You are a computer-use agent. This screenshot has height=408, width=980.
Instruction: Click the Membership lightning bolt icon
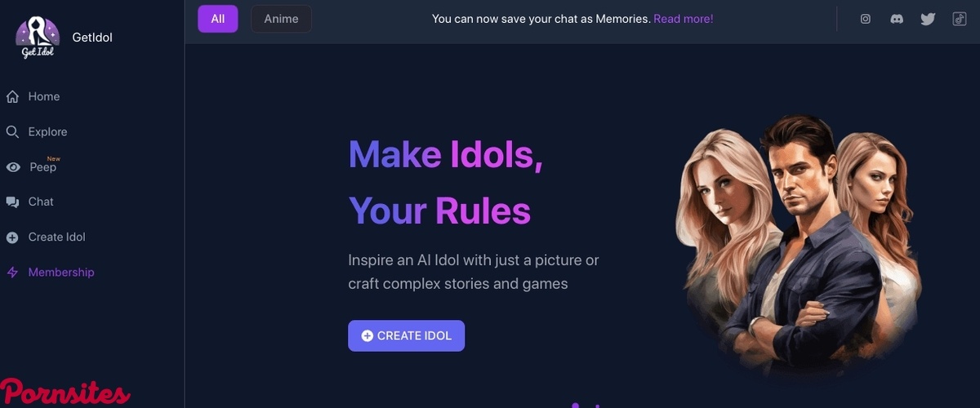[x=12, y=273]
